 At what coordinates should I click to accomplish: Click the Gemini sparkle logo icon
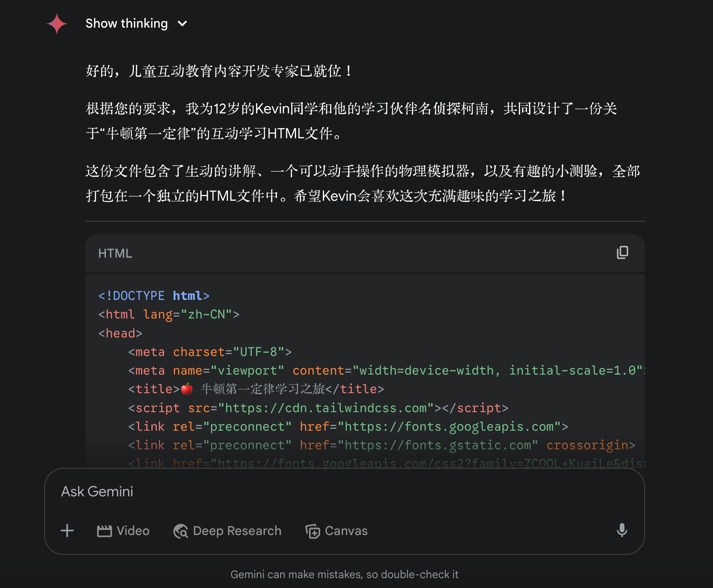[57, 24]
